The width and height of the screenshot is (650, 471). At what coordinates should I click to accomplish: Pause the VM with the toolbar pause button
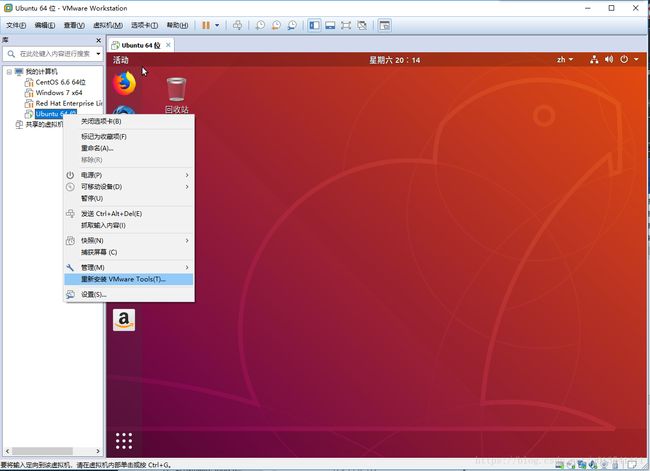click(206, 25)
